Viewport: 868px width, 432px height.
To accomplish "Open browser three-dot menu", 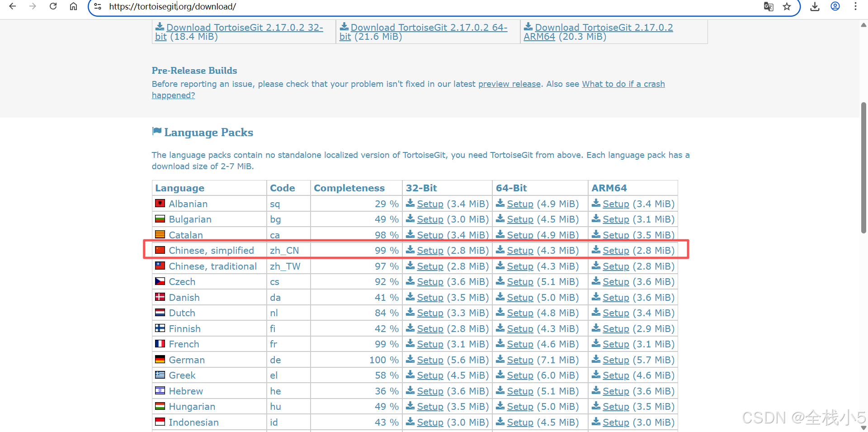I will pos(855,6).
